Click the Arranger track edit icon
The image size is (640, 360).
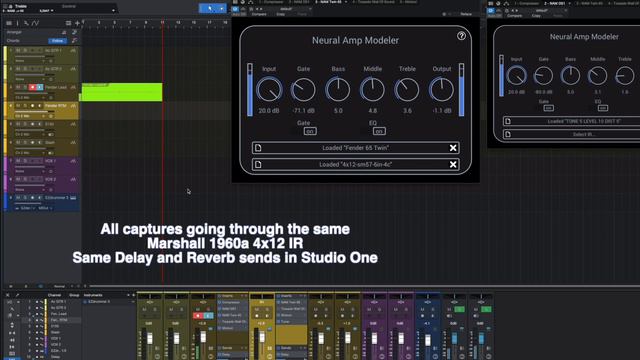tap(74, 32)
